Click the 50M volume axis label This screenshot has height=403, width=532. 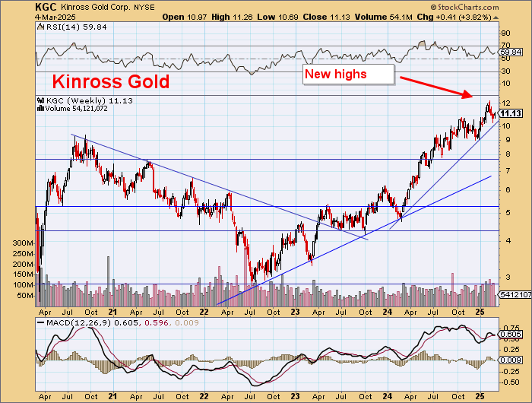(25, 295)
